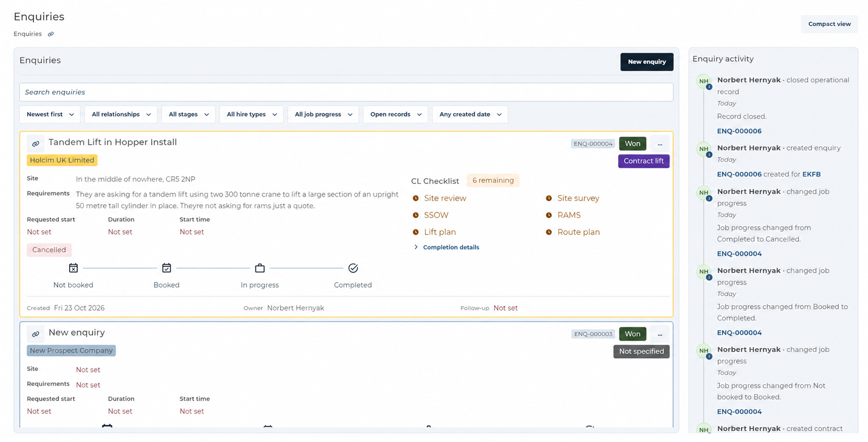The height and width of the screenshot is (442, 868).
Task: Open more options menu for ENQ-000004
Action: [660, 144]
